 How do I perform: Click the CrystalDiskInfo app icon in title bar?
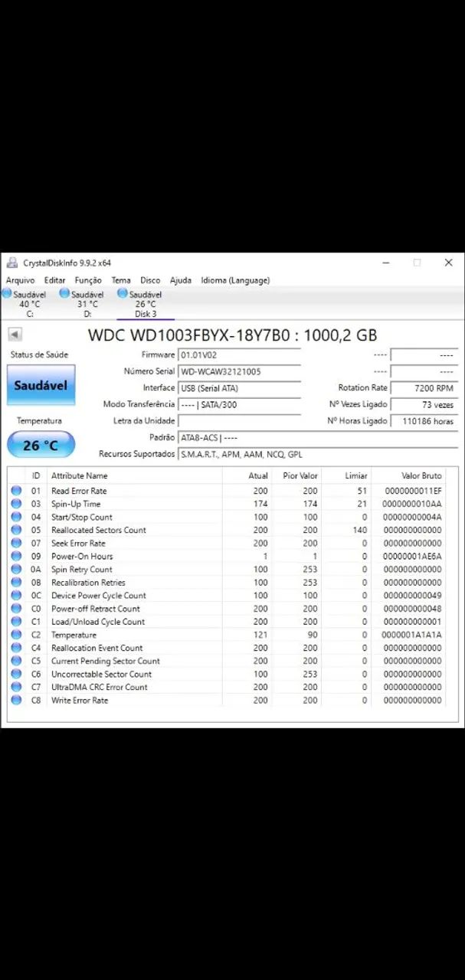tap(12, 263)
